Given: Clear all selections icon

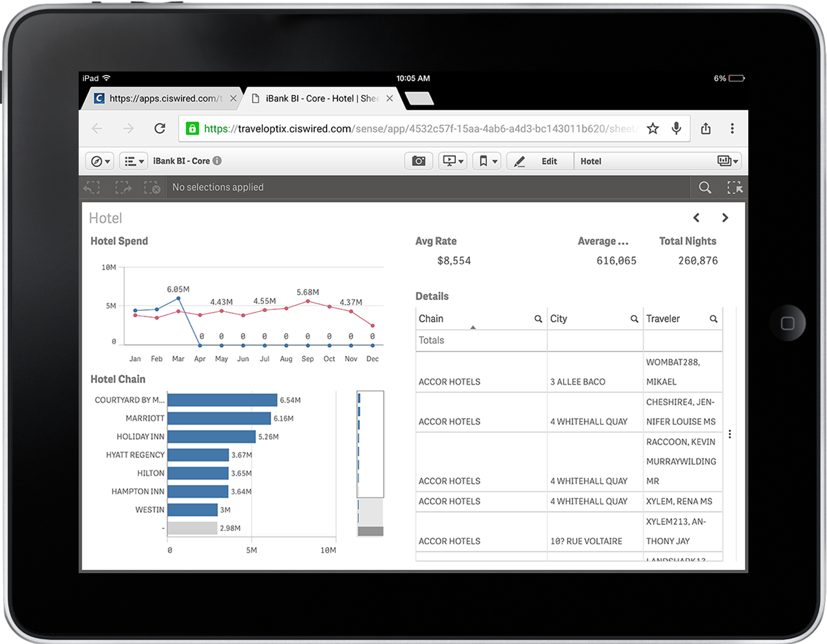Looking at the screenshot, I should pyautogui.click(x=152, y=188).
